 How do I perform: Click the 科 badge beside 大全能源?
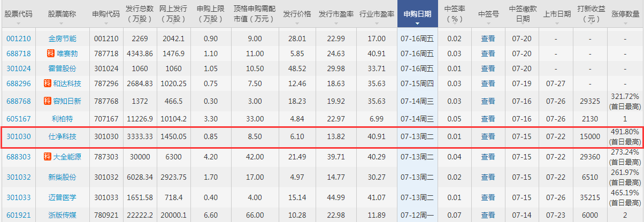click(47, 157)
